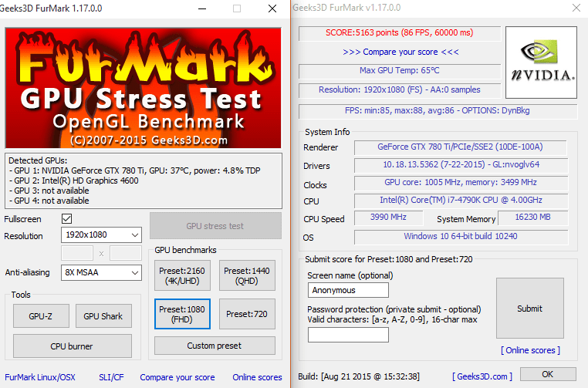Click the System Memory value 16230 MB
This screenshot has width=588, height=388.
click(533, 218)
